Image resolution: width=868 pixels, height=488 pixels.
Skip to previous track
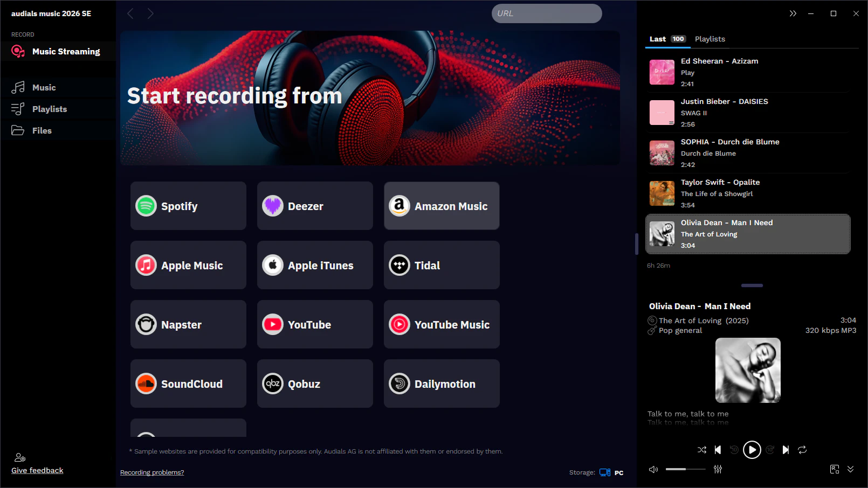(x=718, y=450)
